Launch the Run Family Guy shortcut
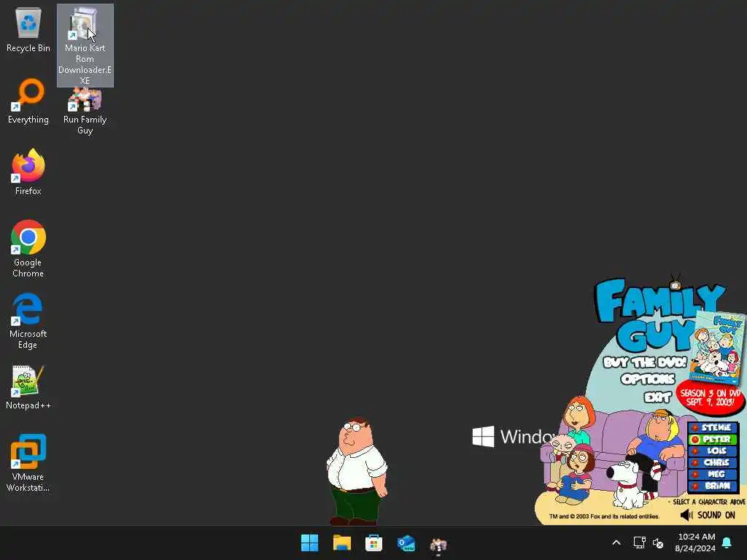This screenshot has height=560, width=747. click(x=85, y=112)
